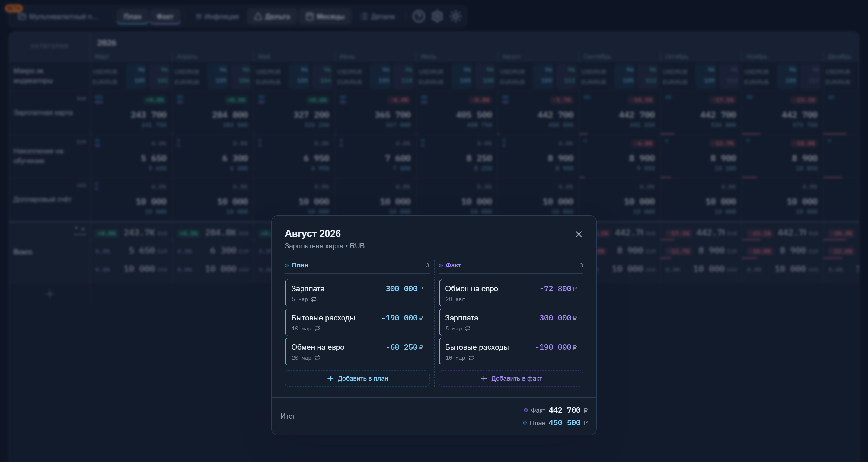Click repeat icon on planned Бытовые расходы
This screenshot has height=462, width=868.
pos(317,328)
